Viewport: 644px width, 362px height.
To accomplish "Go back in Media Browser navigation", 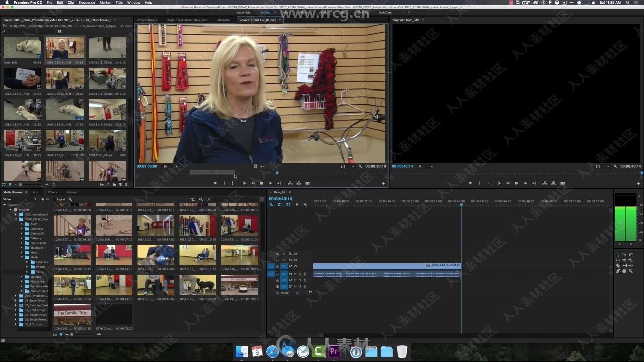I will coord(43,199).
